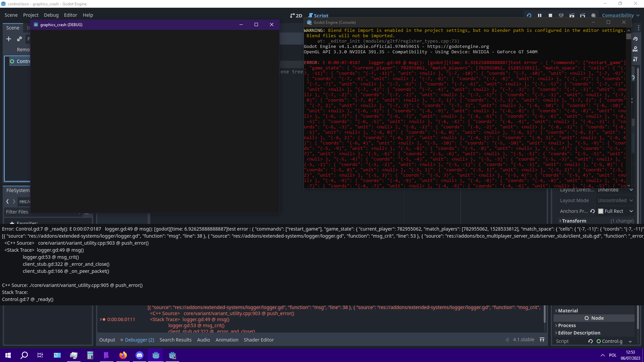Run the current scene with clapperboard icon

point(572,15)
